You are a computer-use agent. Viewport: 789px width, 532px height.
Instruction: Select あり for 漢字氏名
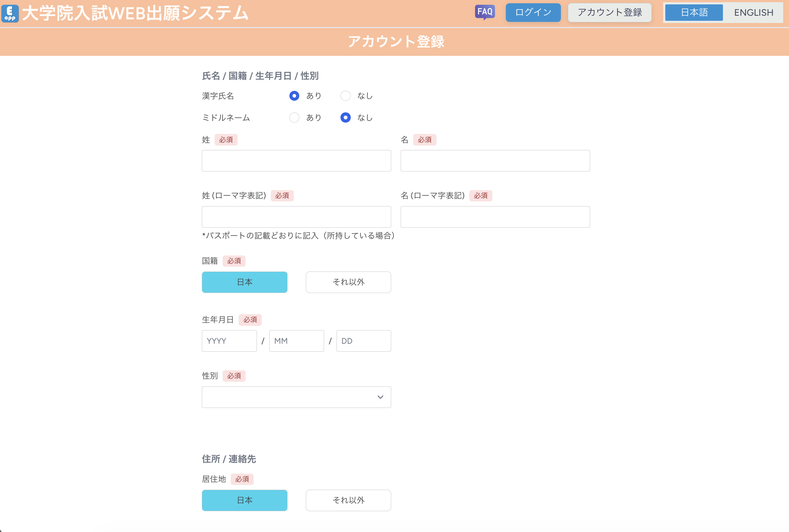pos(294,96)
